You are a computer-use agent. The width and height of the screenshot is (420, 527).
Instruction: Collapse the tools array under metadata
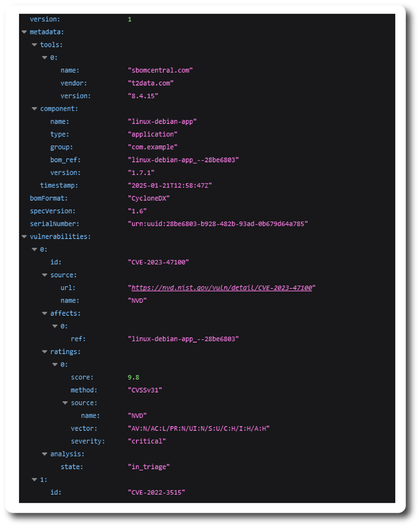click(x=35, y=45)
